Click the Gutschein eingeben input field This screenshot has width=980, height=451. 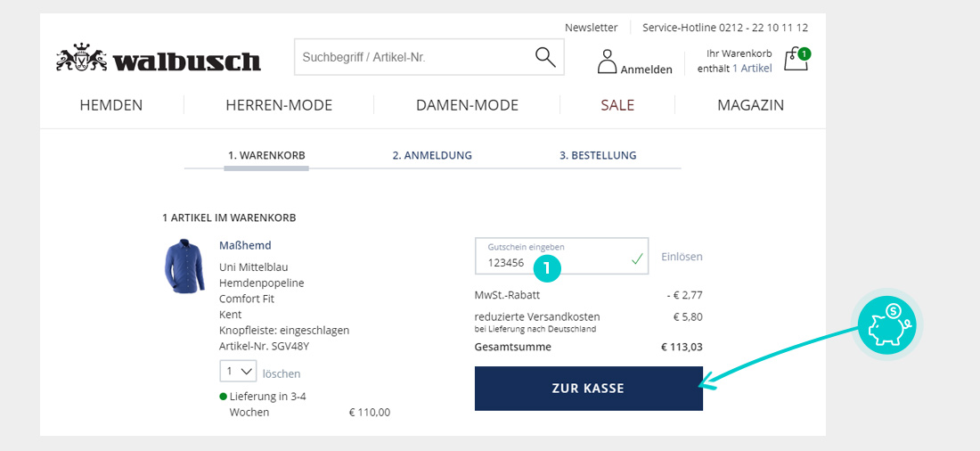[552, 258]
